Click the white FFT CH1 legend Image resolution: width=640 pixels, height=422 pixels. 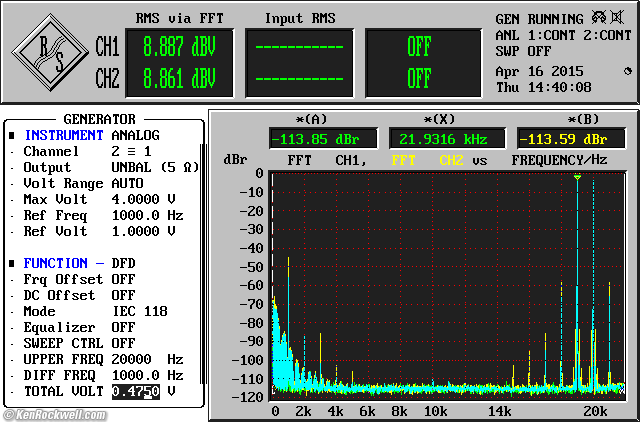(327, 160)
